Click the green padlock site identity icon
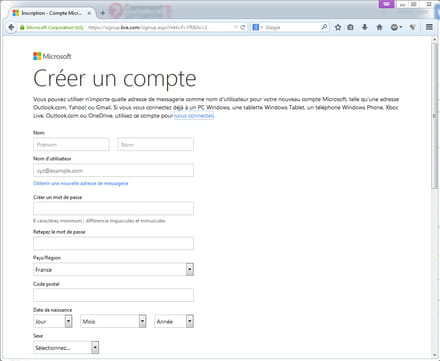This screenshot has width=440, height=361. click(x=22, y=27)
